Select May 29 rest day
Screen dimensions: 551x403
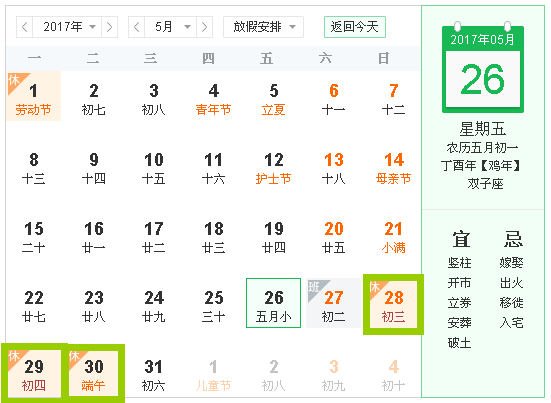tap(34, 373)
